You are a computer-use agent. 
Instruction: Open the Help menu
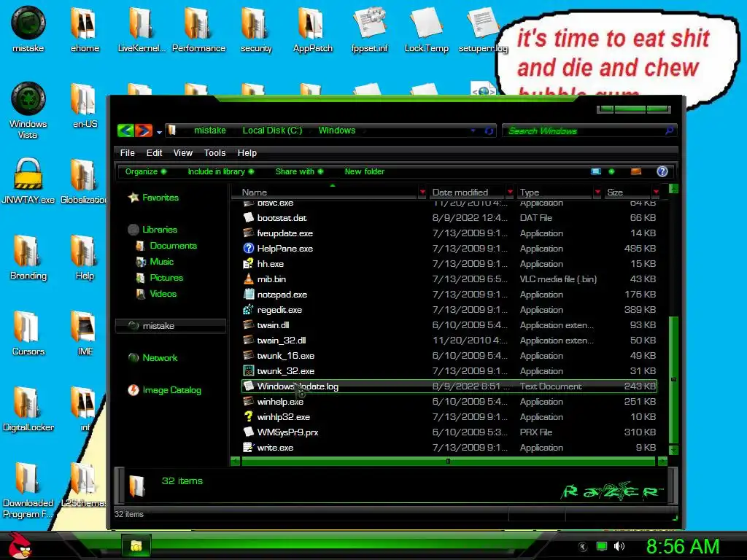[x=247, y=153]
